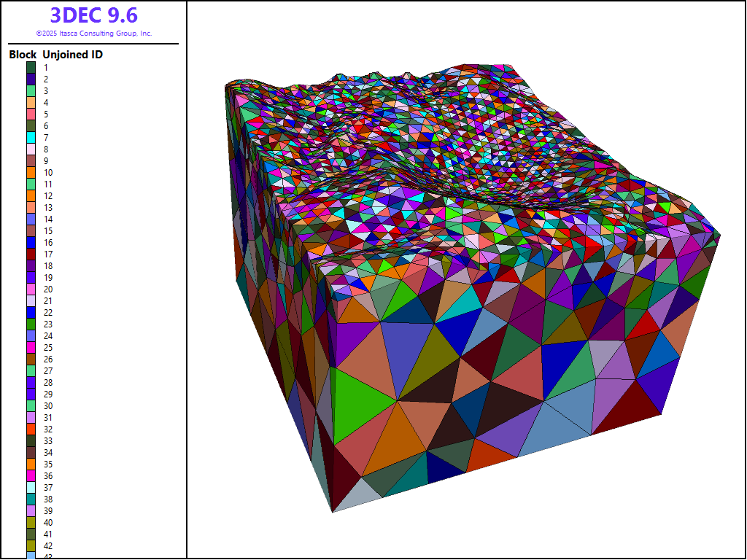Viewport: 747px width, 560px height.
Task: Click the legend label number 5
Action: pos(46,114)
